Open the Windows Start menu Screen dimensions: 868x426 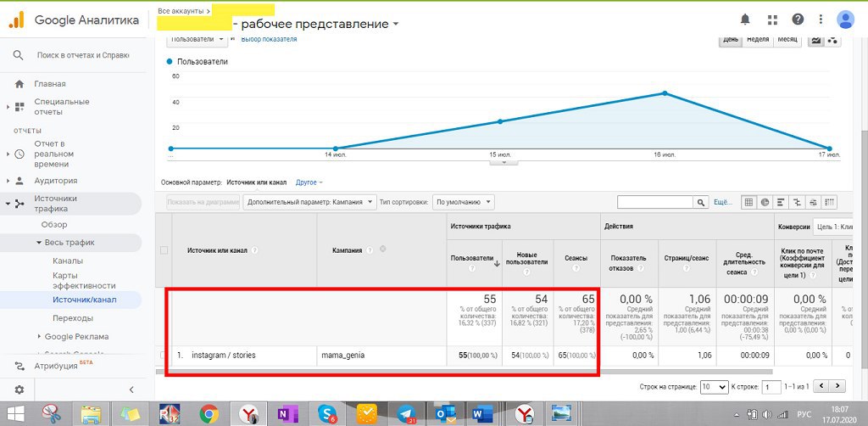(14, 413)
